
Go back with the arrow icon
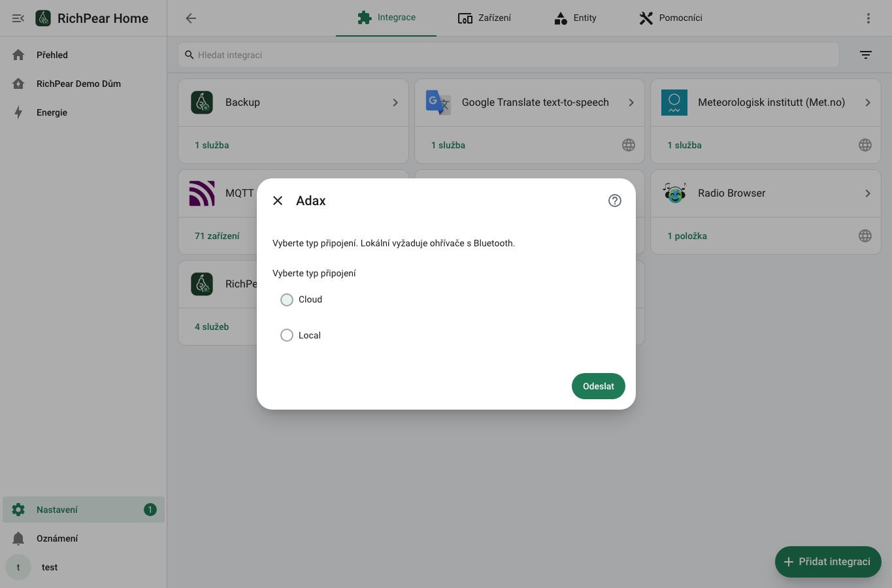click(191, 18)
